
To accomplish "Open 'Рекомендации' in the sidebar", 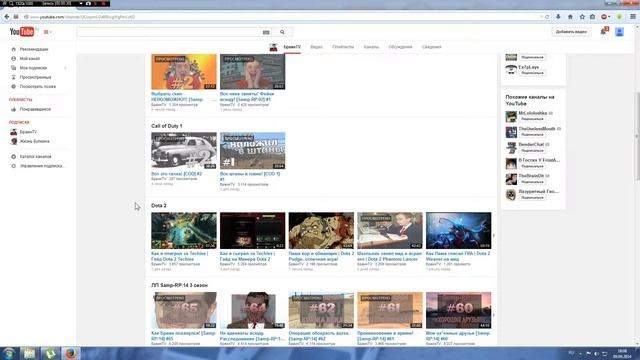I will 34,49.
